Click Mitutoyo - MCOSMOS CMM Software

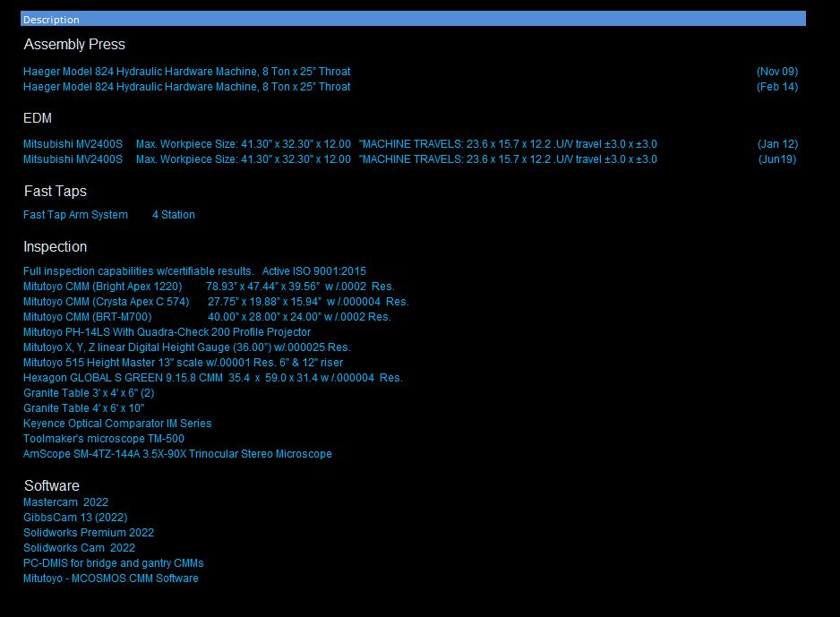tap(111, 578)
